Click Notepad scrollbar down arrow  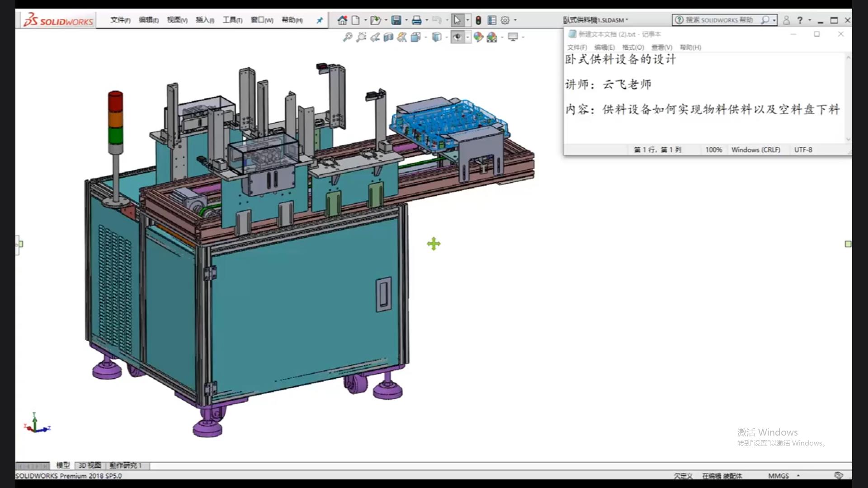tap(848, 139)
